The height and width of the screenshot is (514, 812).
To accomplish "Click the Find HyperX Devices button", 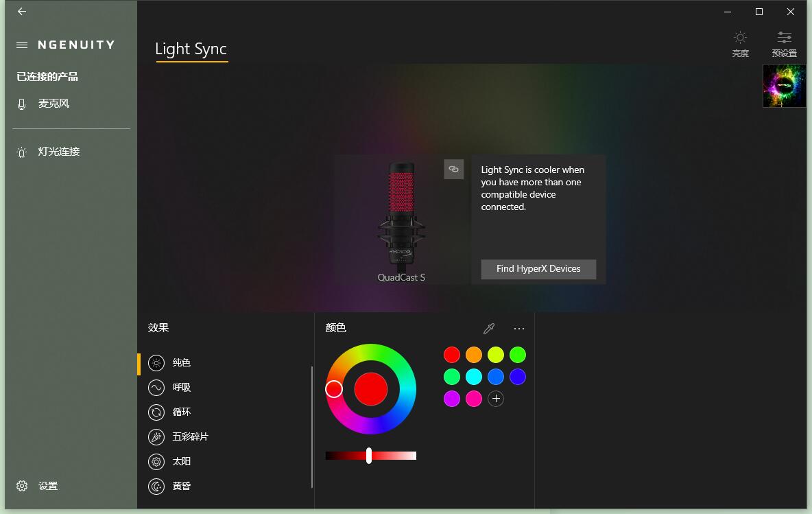I will click(538, 269).
